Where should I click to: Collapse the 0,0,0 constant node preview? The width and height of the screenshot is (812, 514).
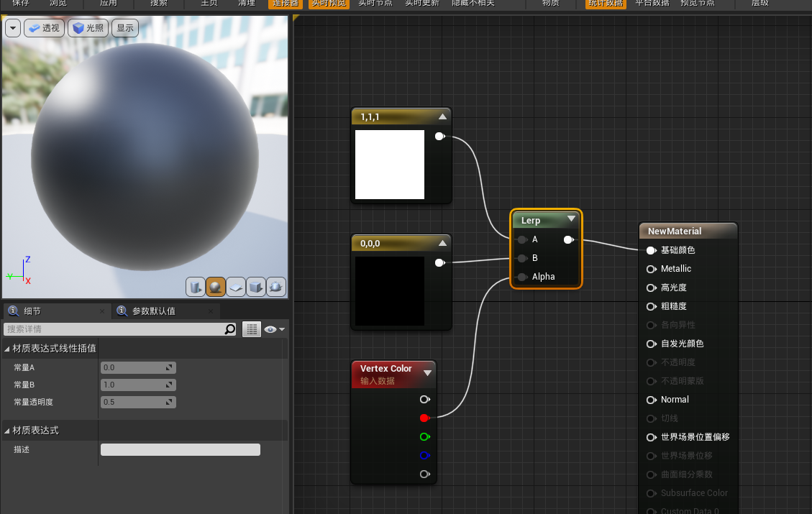click(x=442, y=243)
